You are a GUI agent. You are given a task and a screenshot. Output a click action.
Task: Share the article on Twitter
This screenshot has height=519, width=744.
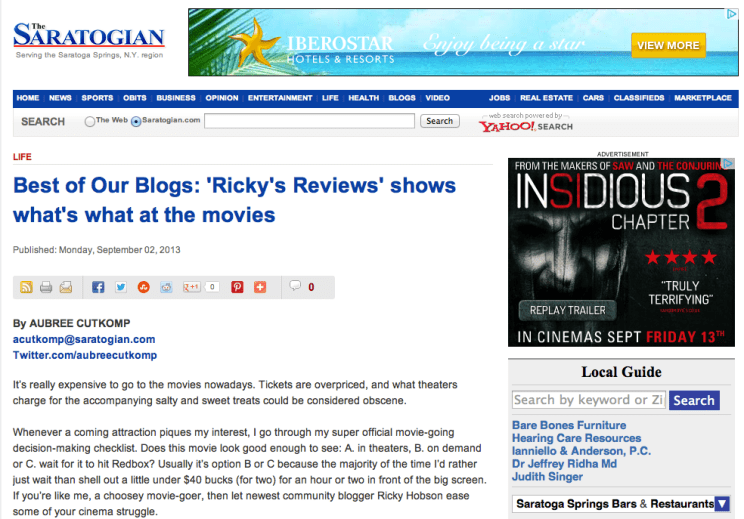click(x=121, y=287)
